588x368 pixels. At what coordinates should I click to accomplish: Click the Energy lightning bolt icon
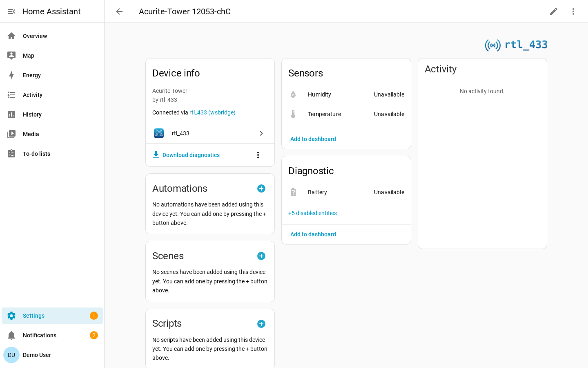[x=11, y=75]
